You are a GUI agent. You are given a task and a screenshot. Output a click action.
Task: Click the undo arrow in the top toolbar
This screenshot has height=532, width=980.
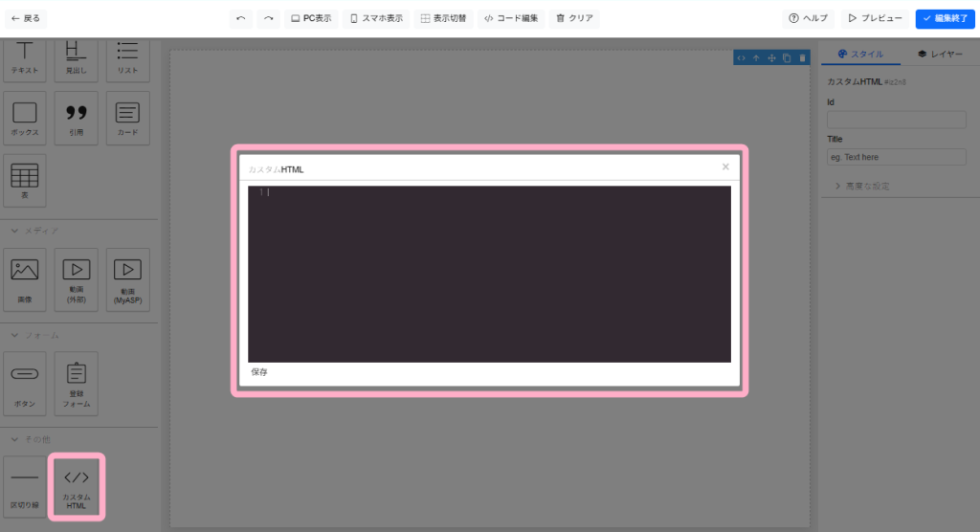(x=240, y=18)
